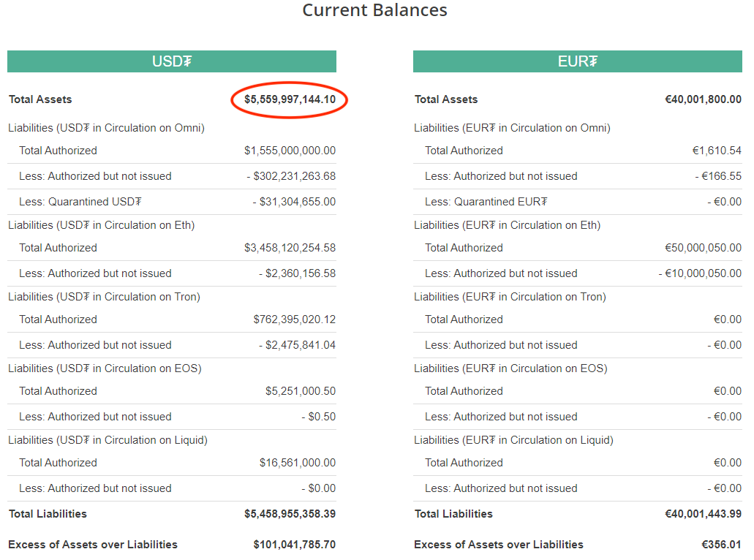Select the EUR₮ column header bar

tap(577, 61)
